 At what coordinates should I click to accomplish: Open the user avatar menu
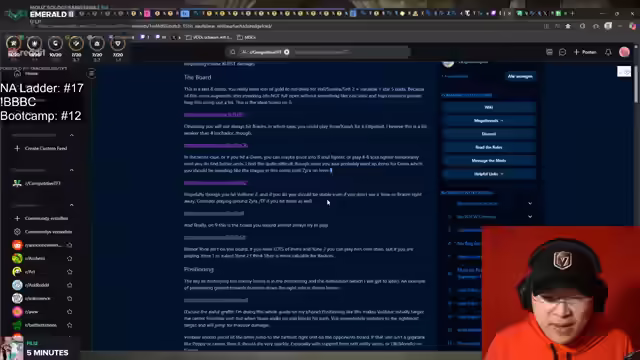(x=624, y=52)
